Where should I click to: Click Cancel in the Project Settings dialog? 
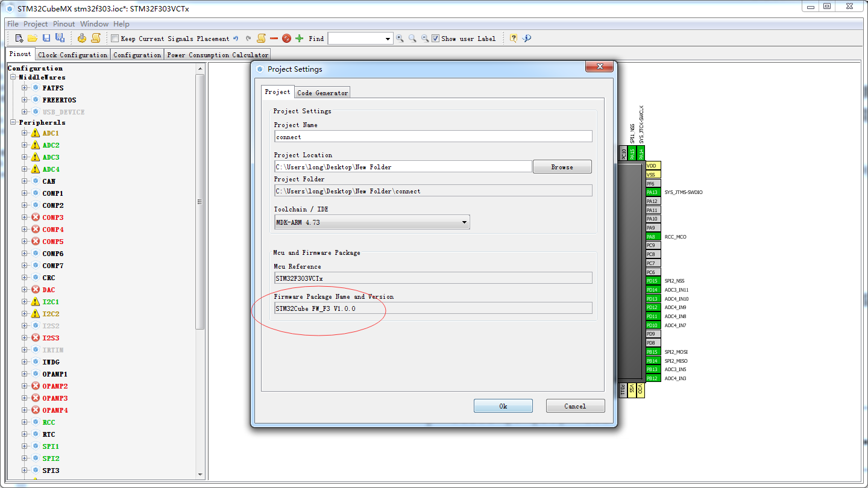(x=575, y=406)
